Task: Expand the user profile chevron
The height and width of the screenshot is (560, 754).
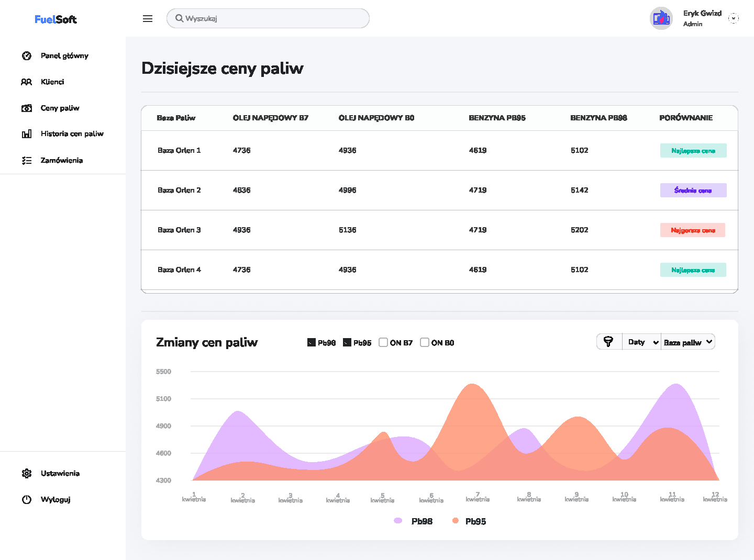Action: [x=734, y=19]
